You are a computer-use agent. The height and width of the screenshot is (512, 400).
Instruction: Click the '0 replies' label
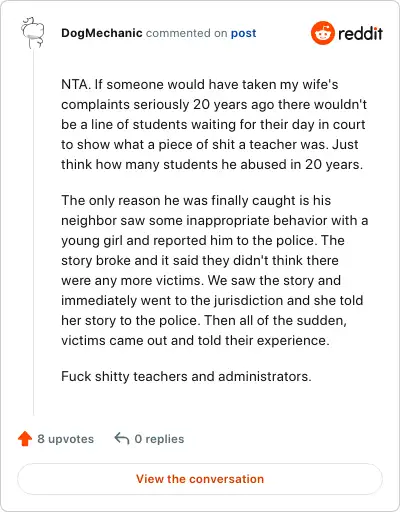tap(159, 439)
